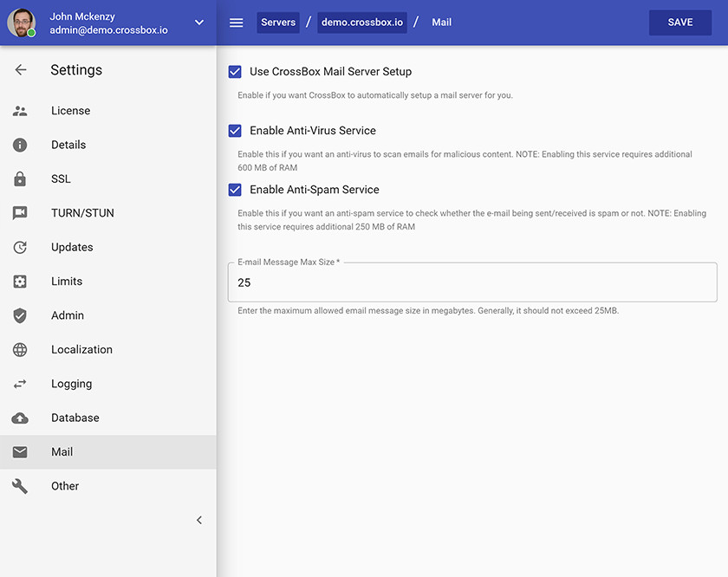Go to Database settings
This screenshot has height=577, width=728.
tap(108, 418)
